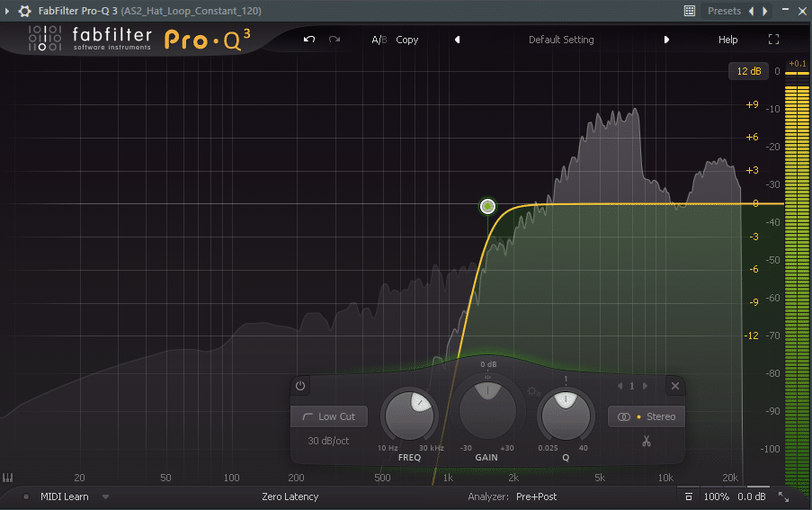Enter full screen mode

[773, 40]
